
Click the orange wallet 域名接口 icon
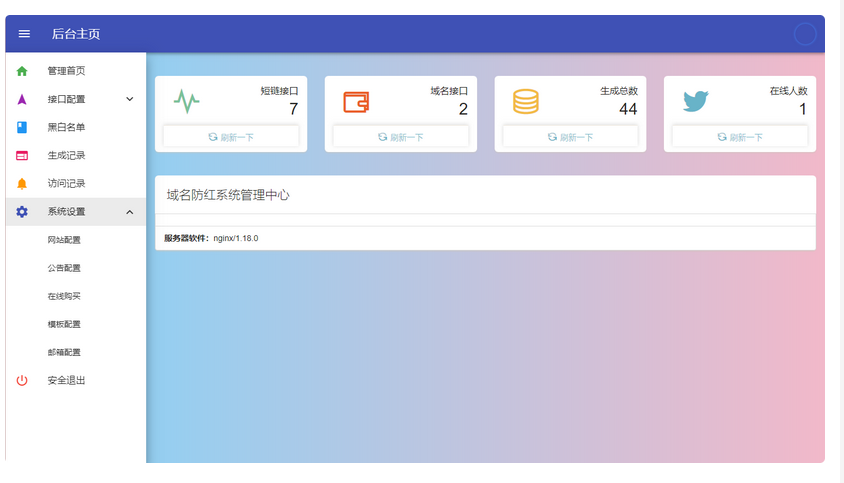356,102
